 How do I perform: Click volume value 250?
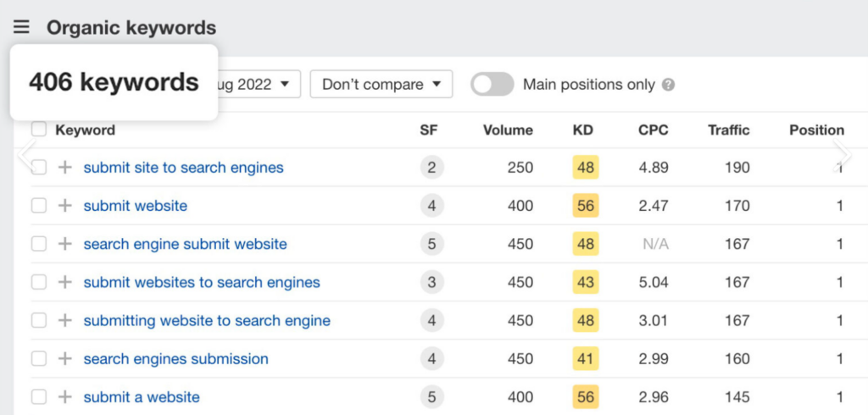520,167
